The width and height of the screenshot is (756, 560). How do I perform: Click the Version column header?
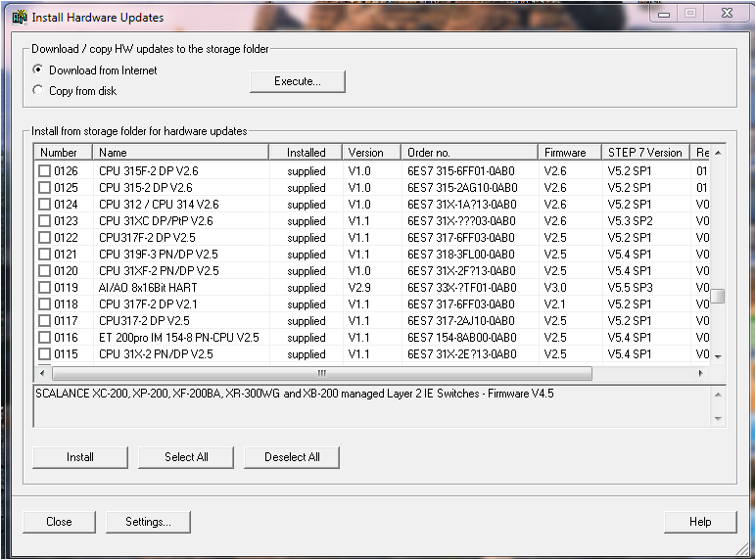[x=371, y=153]
